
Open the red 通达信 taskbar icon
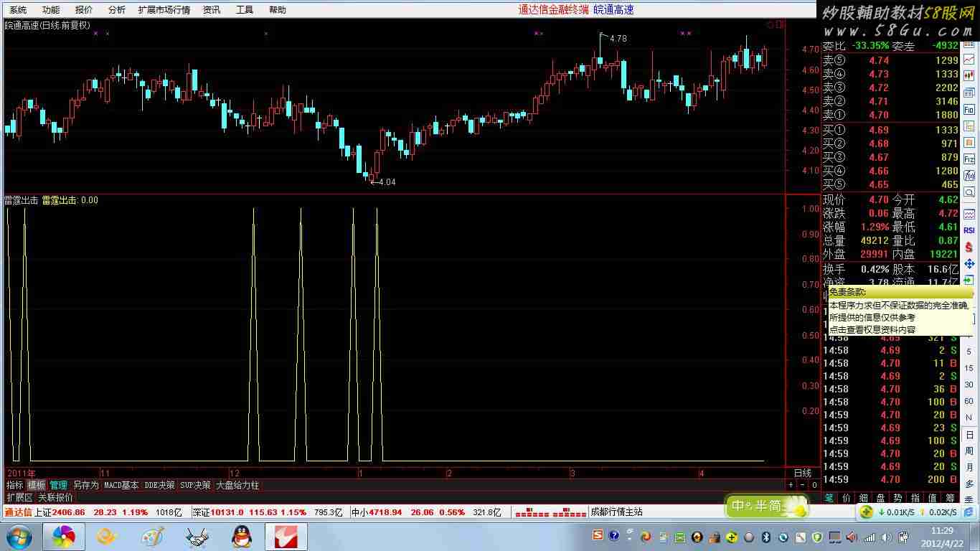pos(286,537)
